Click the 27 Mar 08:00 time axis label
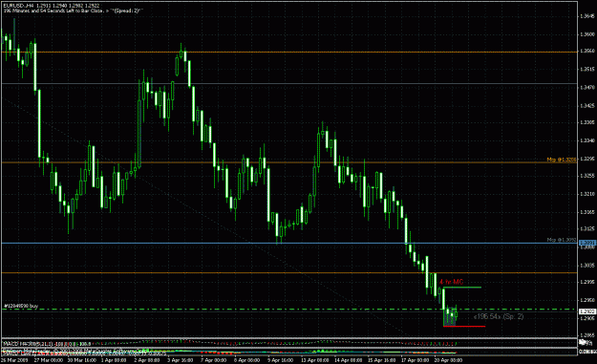This screenshot has width=597, height=364. [49, 360]
